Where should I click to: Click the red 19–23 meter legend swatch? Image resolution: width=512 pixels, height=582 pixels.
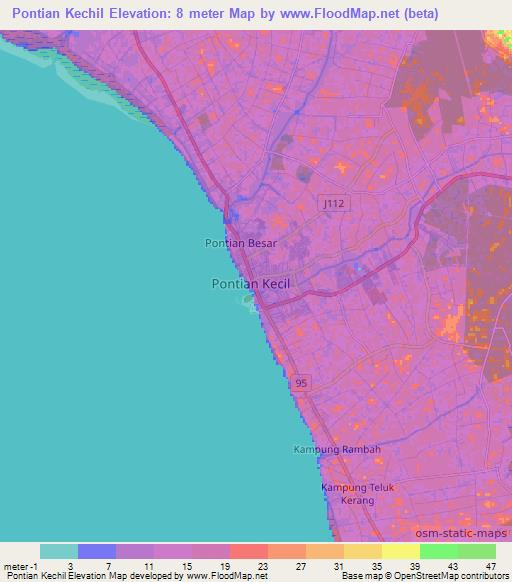pyautogui.click(x=249, y=552)
